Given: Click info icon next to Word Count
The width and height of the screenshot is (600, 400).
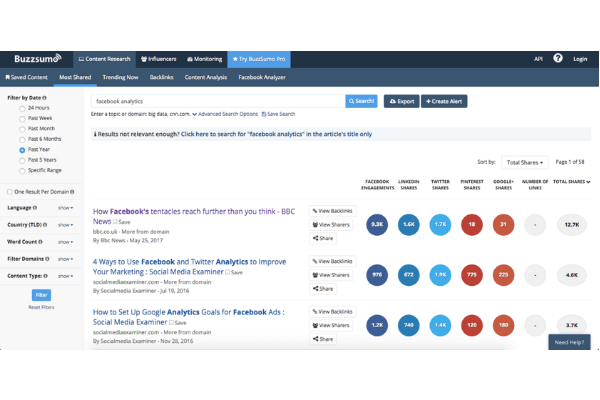Looking at the screenshot, I should [41, 242].
